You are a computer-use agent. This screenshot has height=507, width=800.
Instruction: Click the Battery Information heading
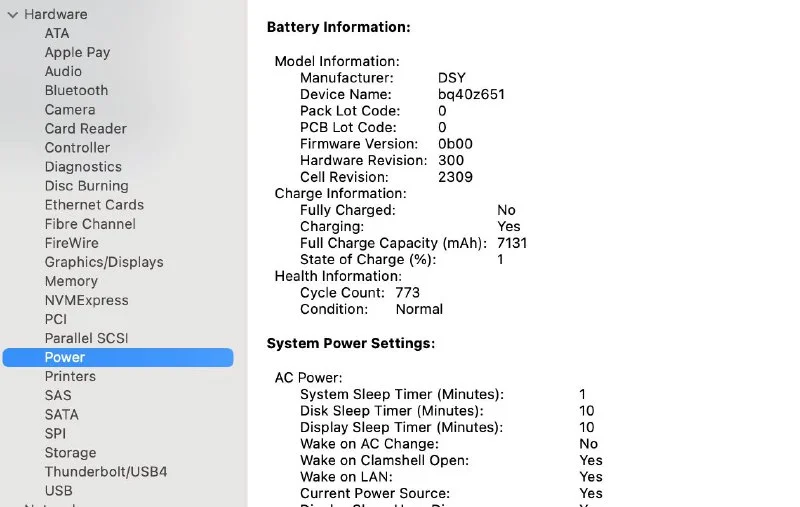(338, 27)
